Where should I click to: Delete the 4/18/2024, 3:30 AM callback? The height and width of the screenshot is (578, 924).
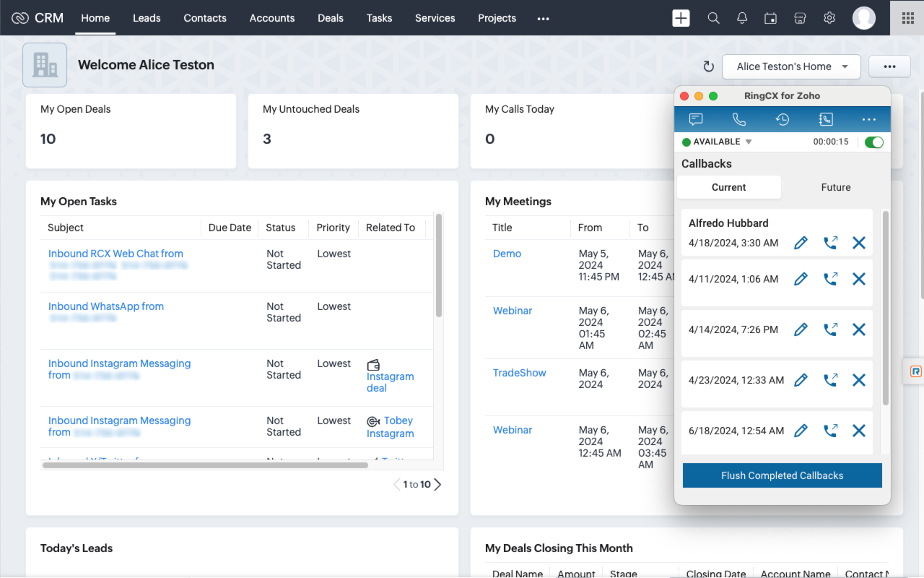(x=859, y=243)
